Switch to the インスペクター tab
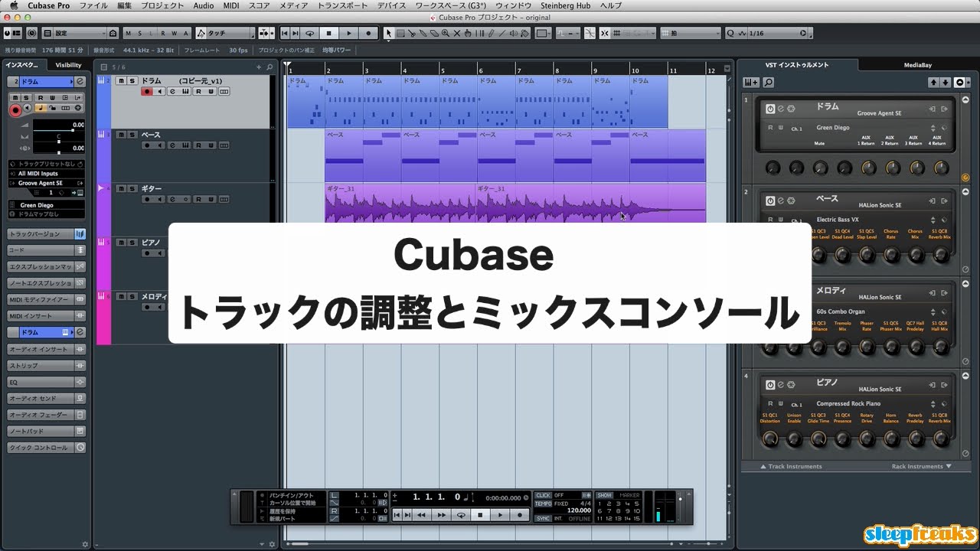Screen dimensions: 980x551 click(23, 65)
